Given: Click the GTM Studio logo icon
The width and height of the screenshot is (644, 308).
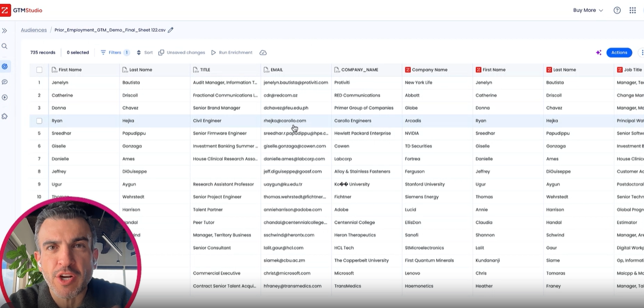Looking at the screenshot, I should click(x=4, y=10).
